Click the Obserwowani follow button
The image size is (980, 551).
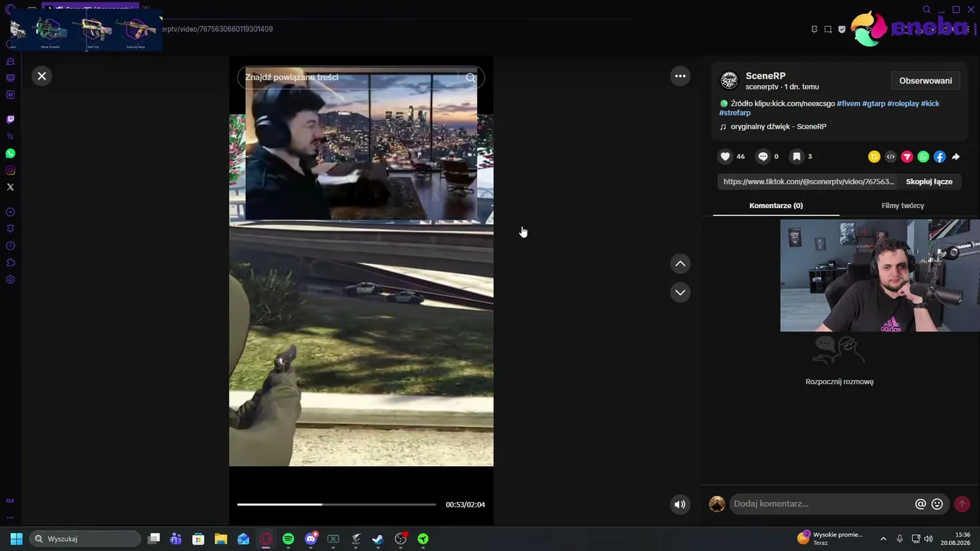[x=926, y=81]
